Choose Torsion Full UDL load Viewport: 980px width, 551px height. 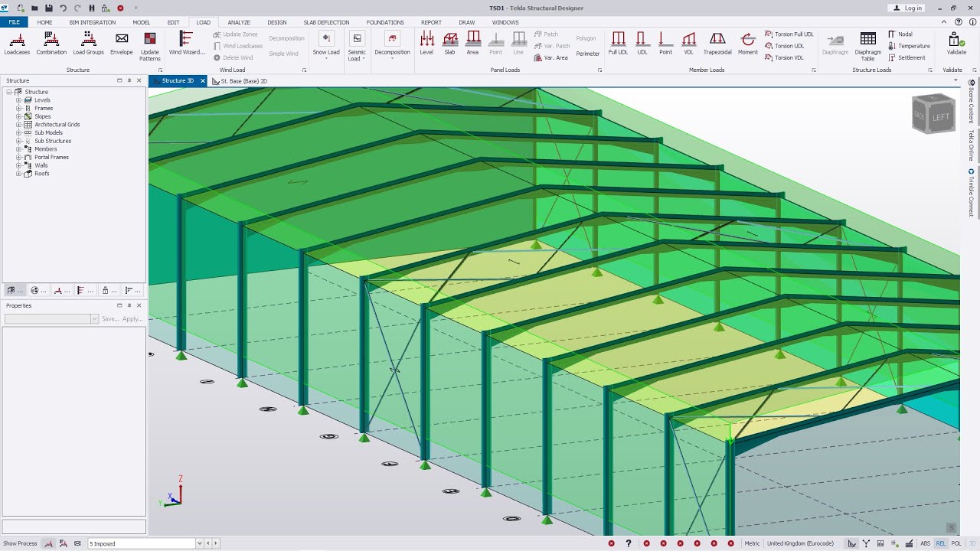[x=789, y=34]
